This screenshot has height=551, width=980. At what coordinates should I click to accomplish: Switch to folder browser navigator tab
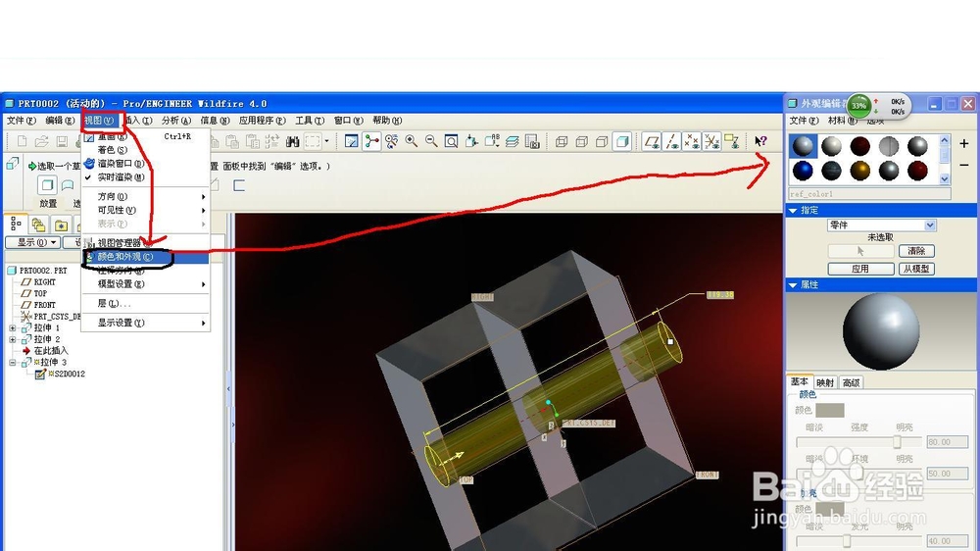(39, 225)
